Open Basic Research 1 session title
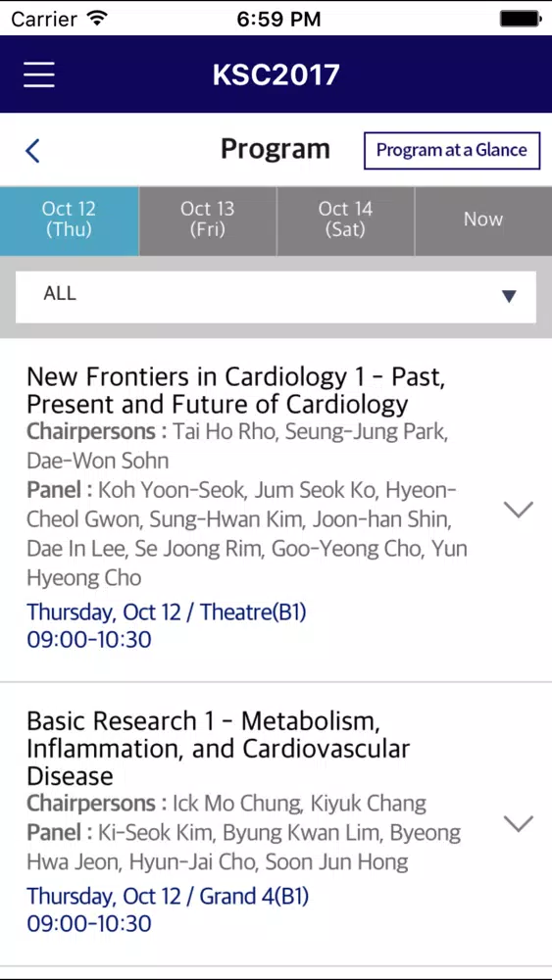 point(219,749)
